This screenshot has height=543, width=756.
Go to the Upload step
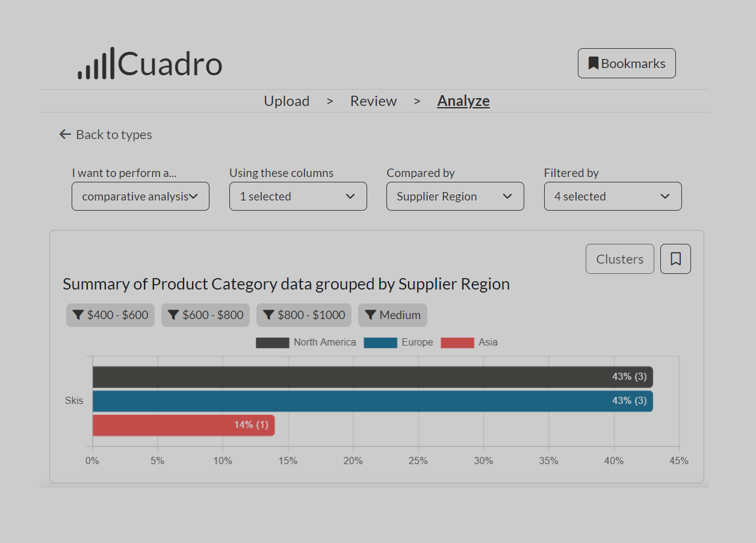coord(287,101)
